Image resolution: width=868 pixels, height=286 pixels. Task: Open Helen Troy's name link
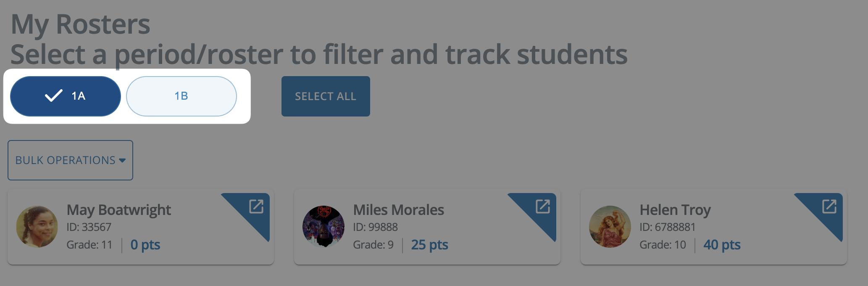(675, 210)
